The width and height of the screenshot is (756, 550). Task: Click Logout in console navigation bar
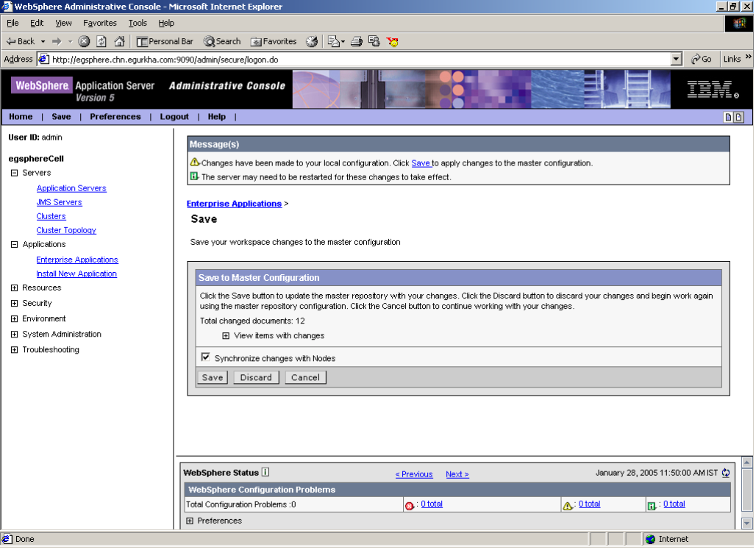[174, 117]
